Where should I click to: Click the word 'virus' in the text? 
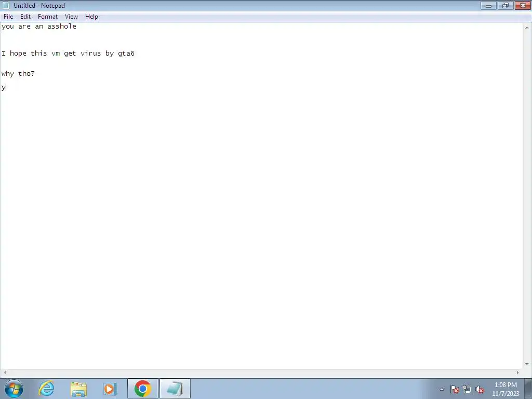(x=90, y=54)
